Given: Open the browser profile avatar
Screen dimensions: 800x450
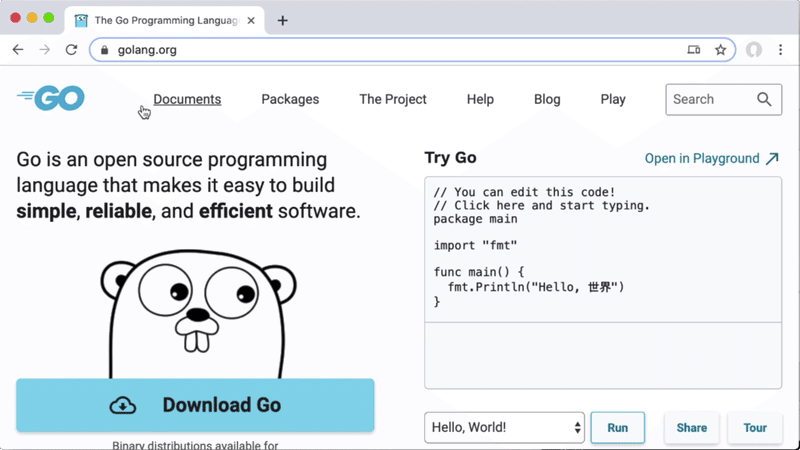Looking at the screenshot, I should pyautogui.click(x=754, y=49).
